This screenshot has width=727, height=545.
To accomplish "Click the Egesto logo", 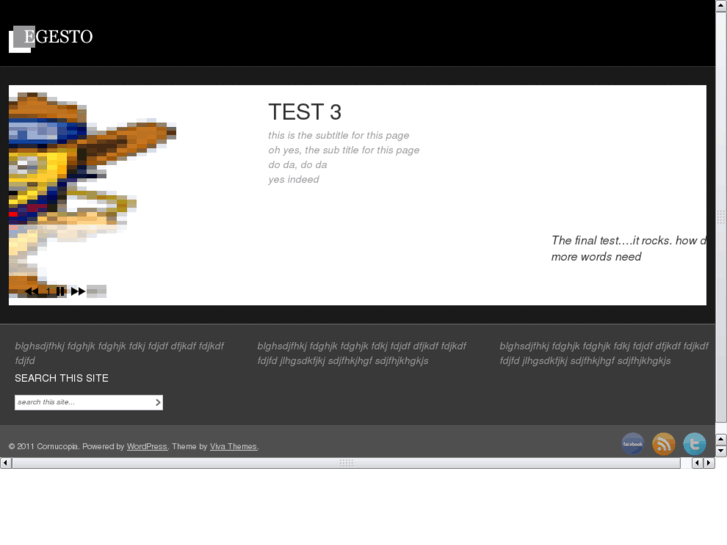I will pos(51,39).
